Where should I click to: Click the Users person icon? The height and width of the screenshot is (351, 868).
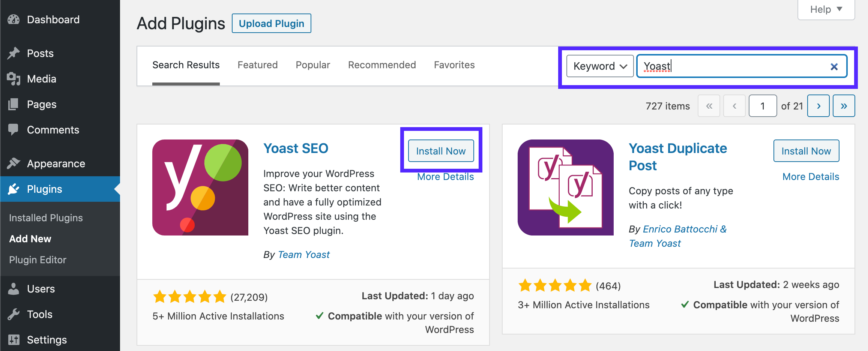click(x=14, y=289)
